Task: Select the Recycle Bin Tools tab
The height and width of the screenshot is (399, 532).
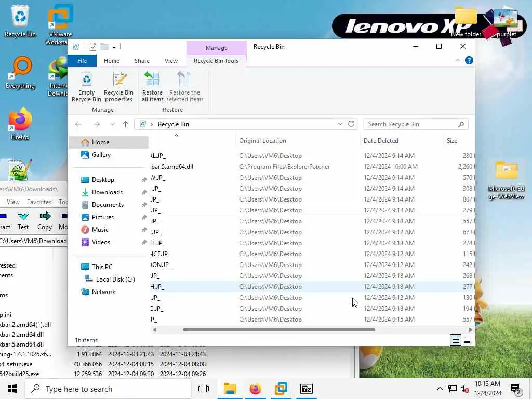Action: [x=216, y=61]
